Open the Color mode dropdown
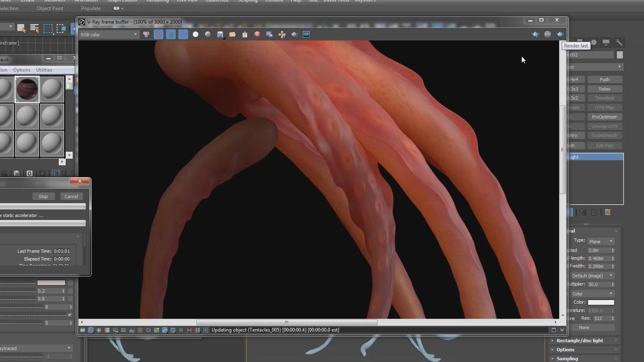This screenshot has height=362, width=644. [593, 294]
